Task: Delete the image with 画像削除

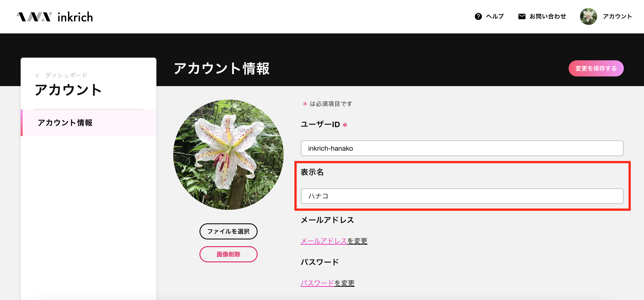Action: pyautogui.click(x=228, y=254)
